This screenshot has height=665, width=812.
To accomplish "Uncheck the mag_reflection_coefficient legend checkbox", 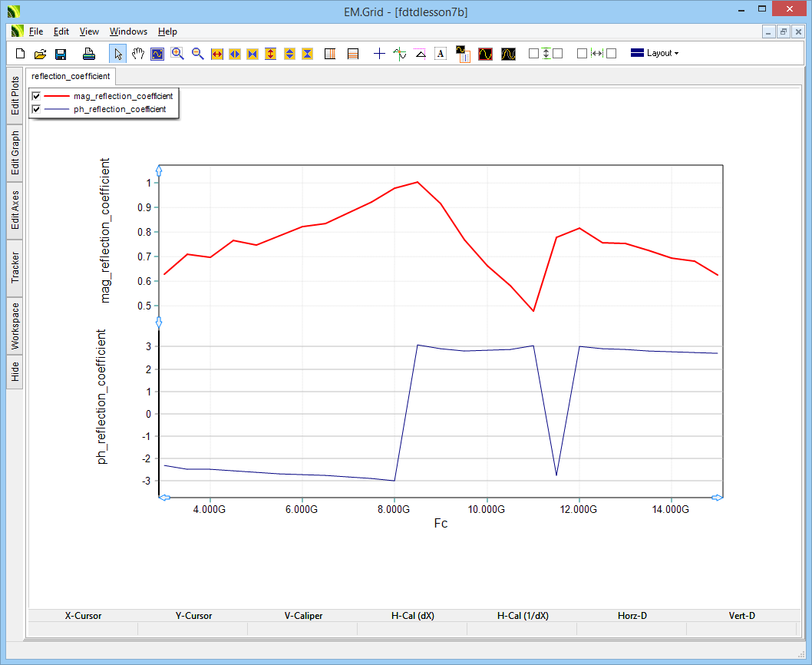I will coord(36,96).
